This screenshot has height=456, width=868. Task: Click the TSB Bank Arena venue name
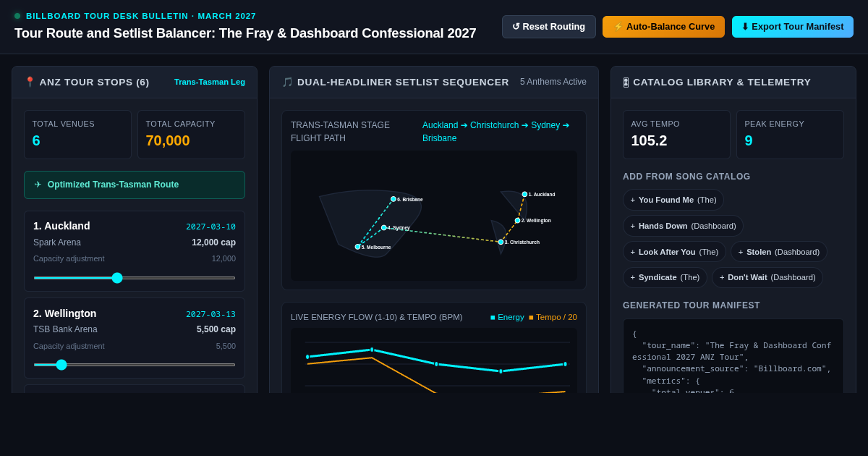click(x=65, y=329)
